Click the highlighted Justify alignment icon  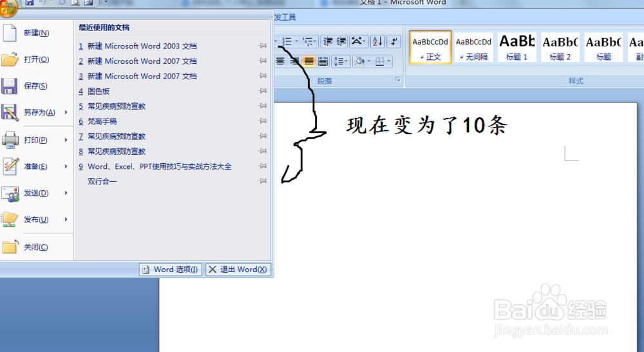tap(309, 62)
